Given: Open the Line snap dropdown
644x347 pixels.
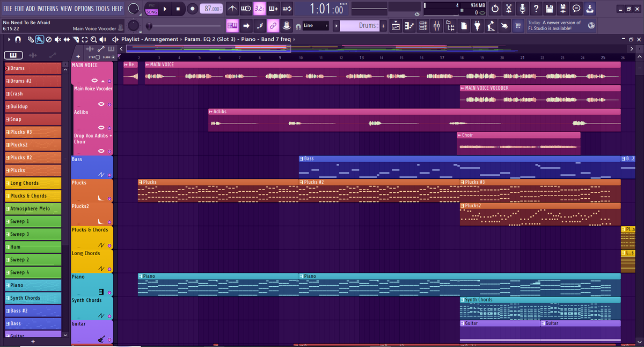Looking at the screenshot, I should pos(316,26).
